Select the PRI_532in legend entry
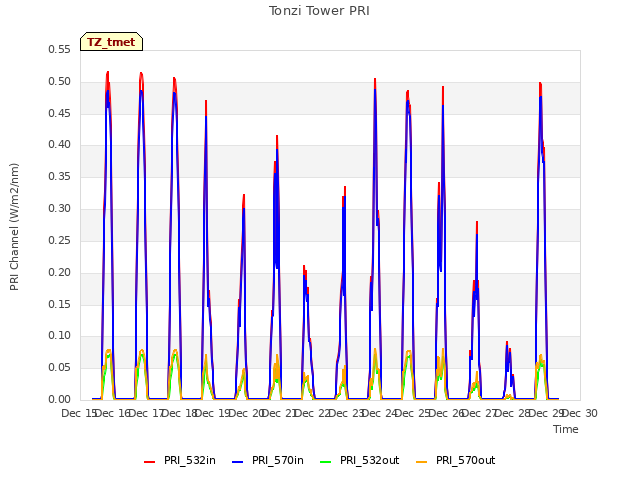 180,460
